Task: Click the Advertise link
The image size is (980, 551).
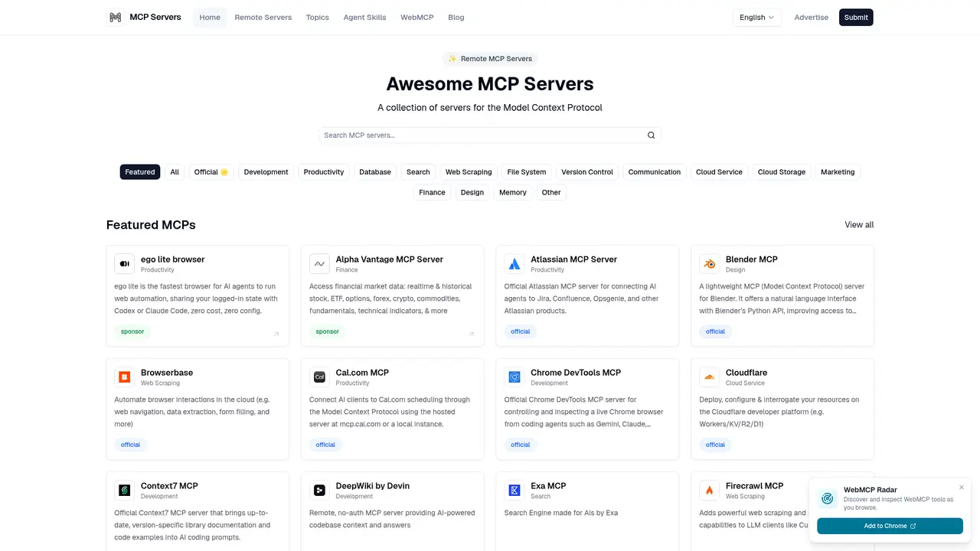Action: point(812,18)
